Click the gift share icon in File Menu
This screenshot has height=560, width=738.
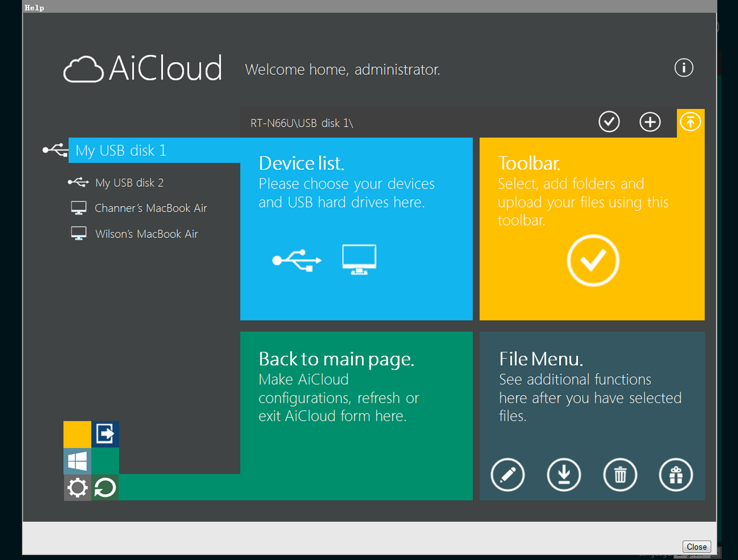coord(676,474)
